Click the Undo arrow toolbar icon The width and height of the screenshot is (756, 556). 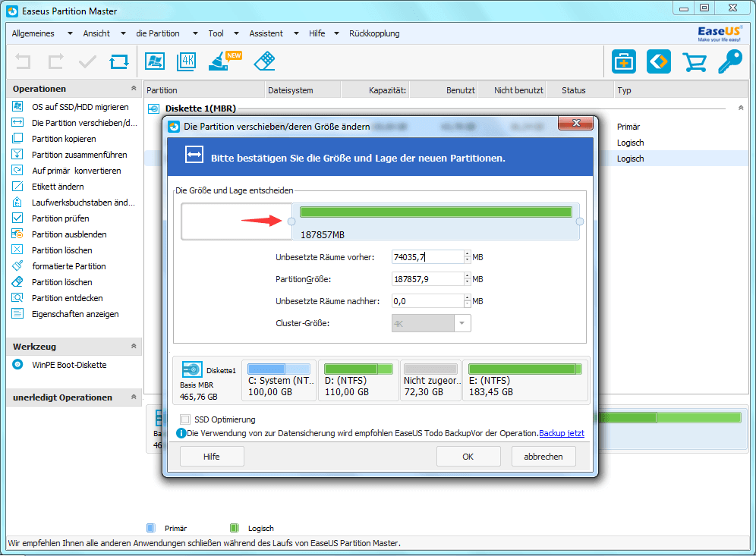(23, 61)
